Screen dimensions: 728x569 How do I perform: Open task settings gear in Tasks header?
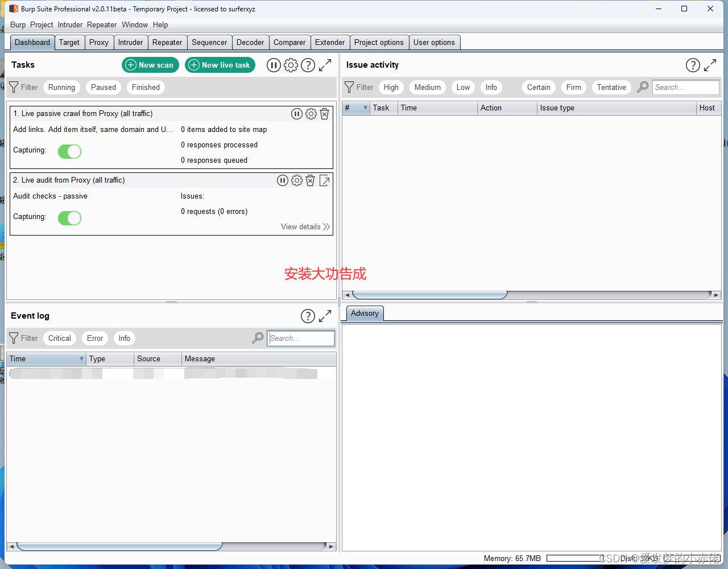tap(291, 65)
